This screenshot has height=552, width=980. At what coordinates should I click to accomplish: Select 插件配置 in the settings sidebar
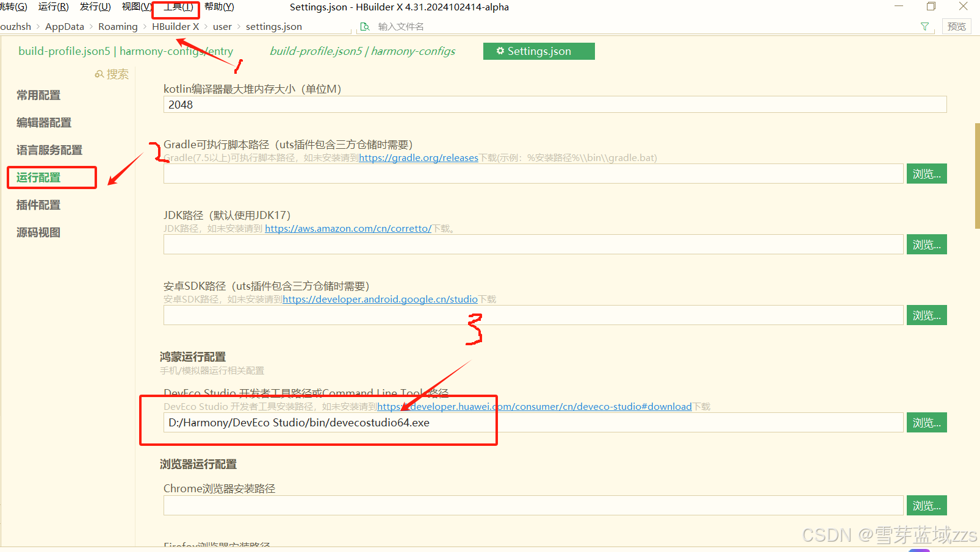38,205
